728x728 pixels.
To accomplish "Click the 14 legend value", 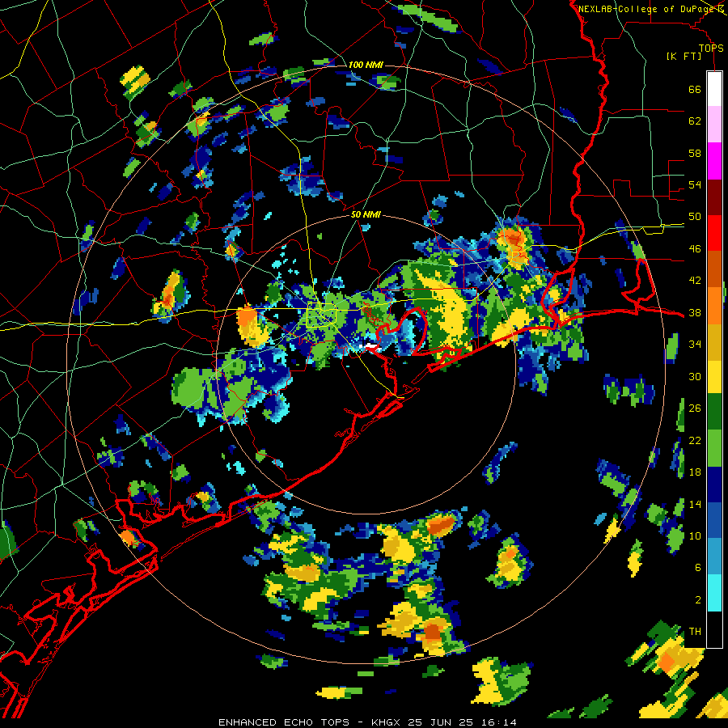I will pos(695,504).
